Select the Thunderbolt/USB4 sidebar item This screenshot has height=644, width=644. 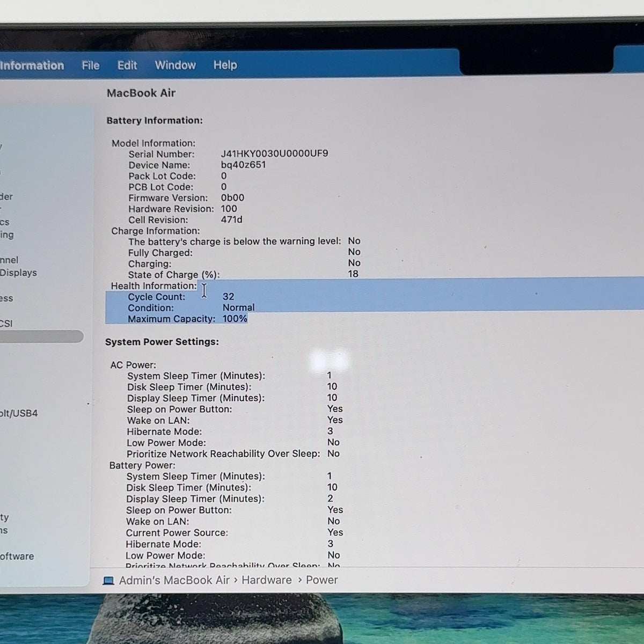pos(19,413)
